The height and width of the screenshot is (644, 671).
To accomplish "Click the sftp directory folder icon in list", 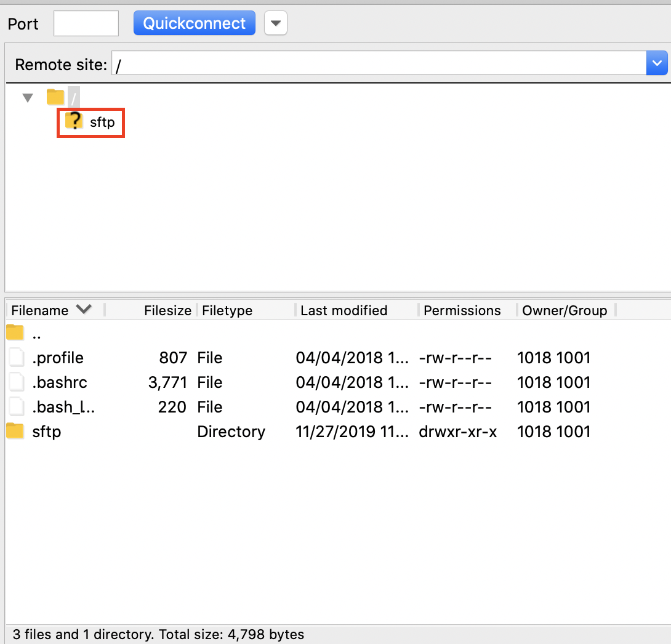I will tap(15, 432).
